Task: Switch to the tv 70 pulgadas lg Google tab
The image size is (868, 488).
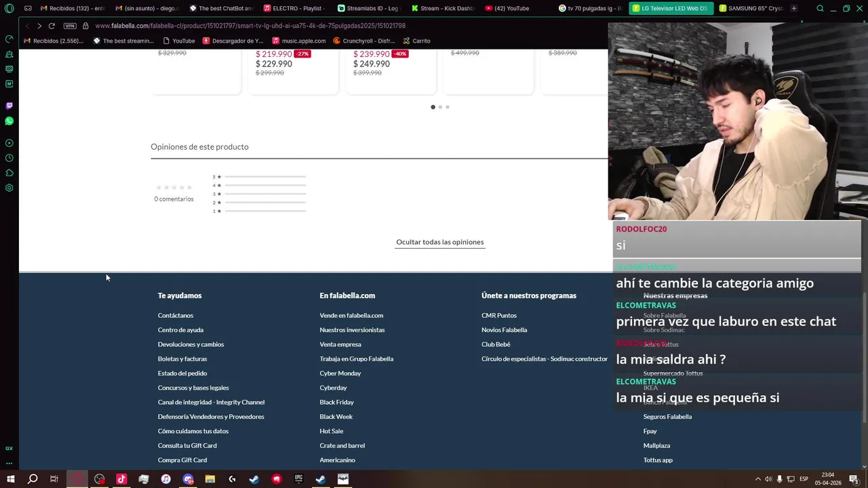Action: (x=590, y=8)
